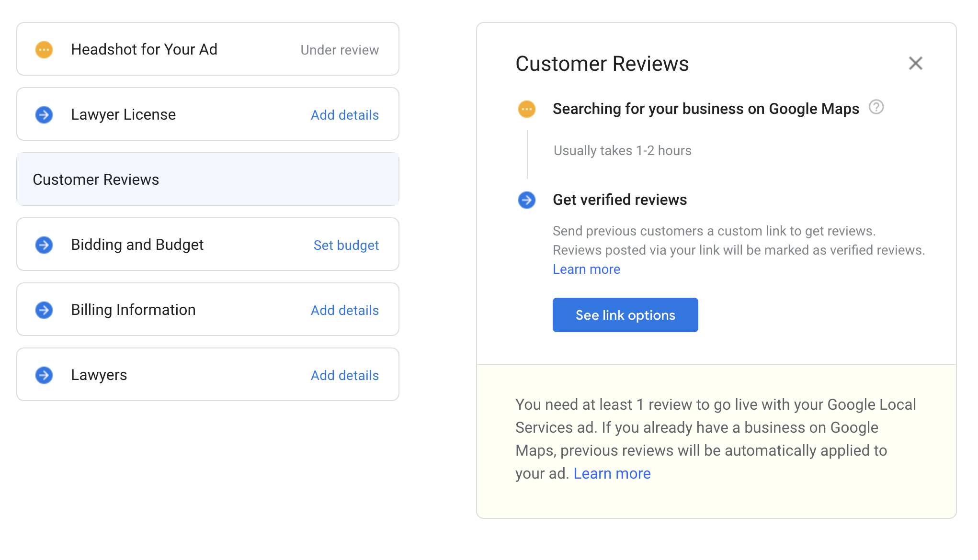Click the blue arrow icon next to Bidding and Budget
The height and width of the screenshot is (560, 978).
pos(44,245)
